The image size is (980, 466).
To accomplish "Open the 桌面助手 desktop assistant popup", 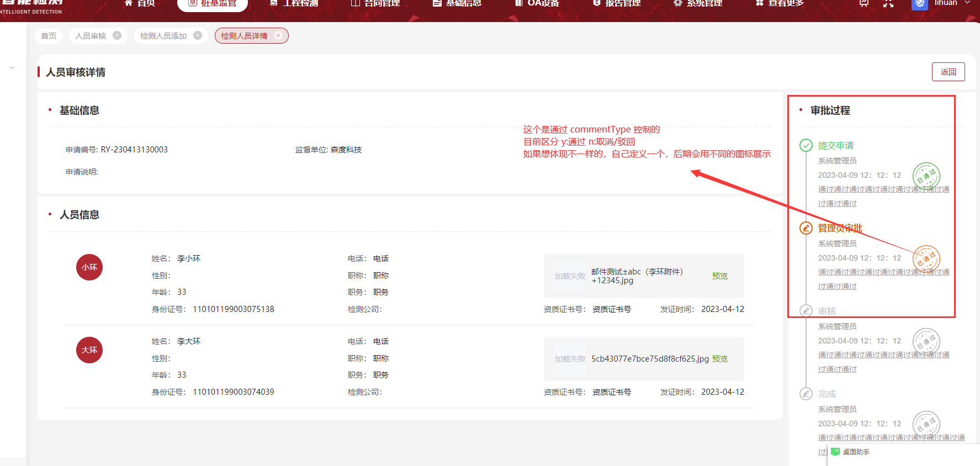I will click(851, 452).
